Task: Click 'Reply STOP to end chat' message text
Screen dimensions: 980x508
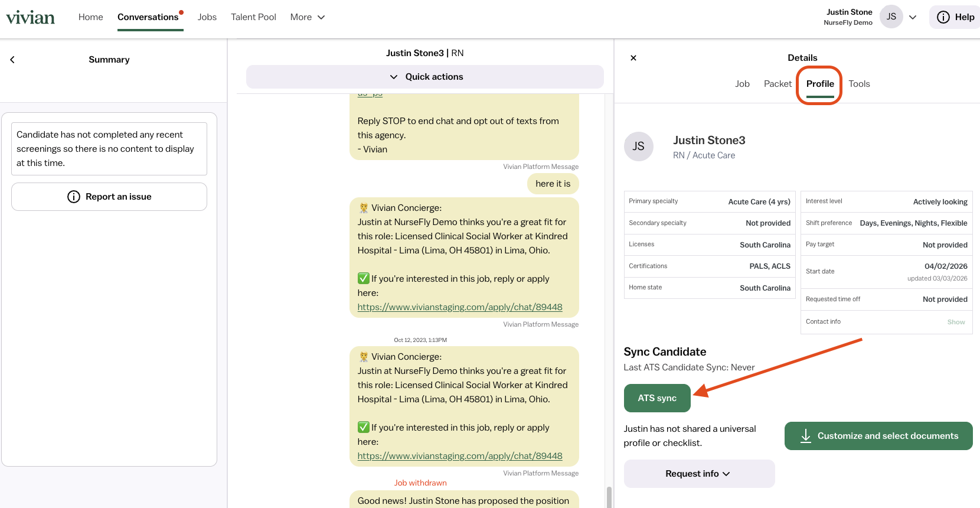Action: tap(458, 128)
